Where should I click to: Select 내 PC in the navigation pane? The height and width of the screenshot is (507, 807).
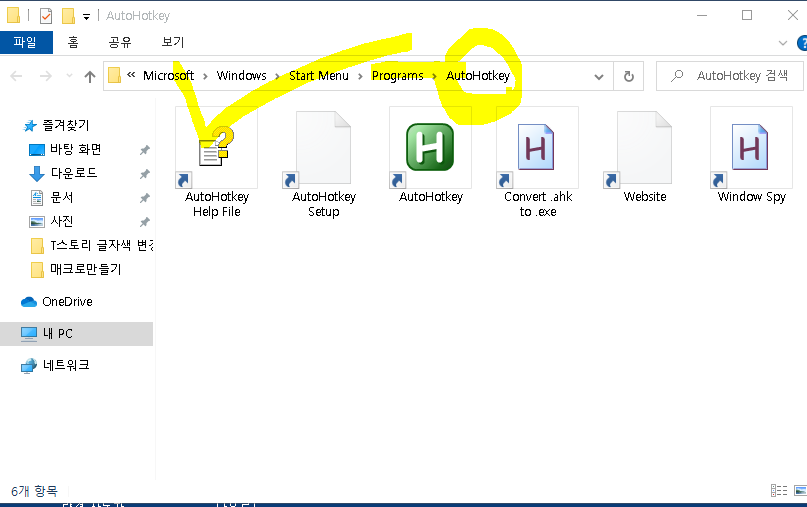point(76,334)
